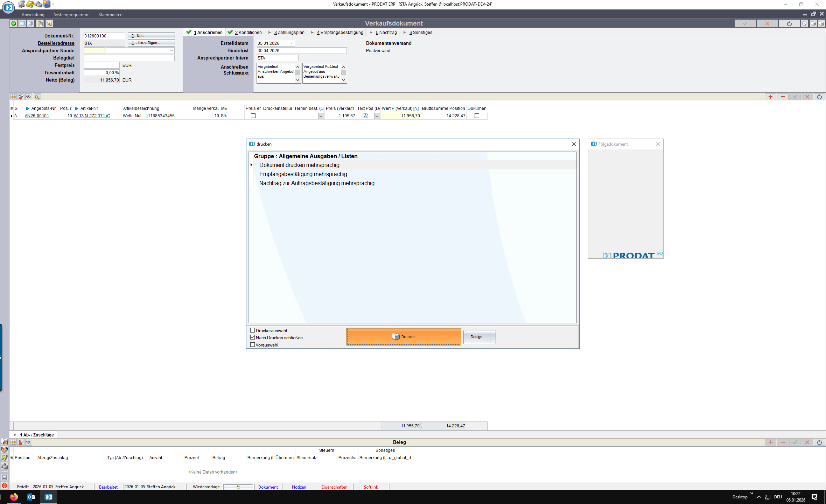
Task: Tick the Vorauswahl checkbox
Action: 252,345
